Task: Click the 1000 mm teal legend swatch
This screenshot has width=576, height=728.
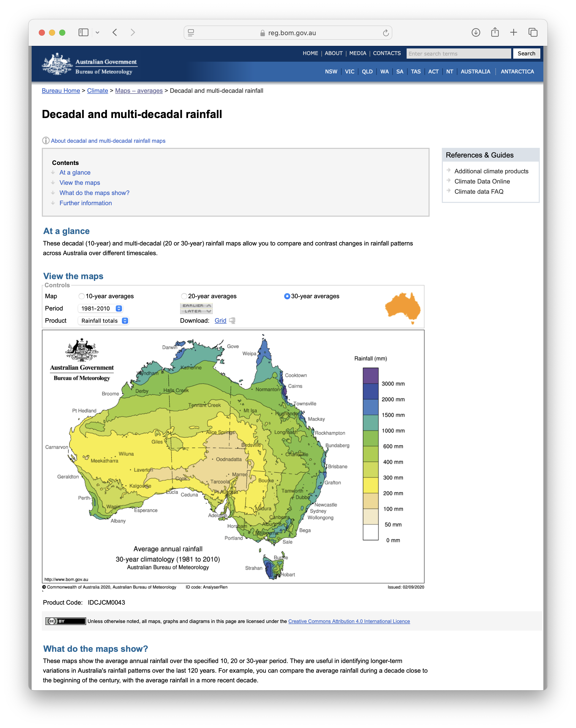Action: tap(371, 423)
